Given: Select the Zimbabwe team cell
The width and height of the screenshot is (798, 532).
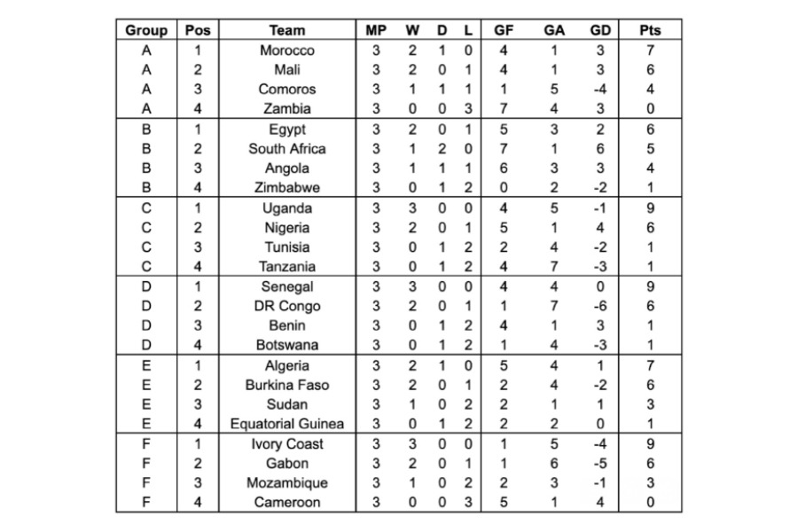Looking at the screenshot, I should pos(287,187).
